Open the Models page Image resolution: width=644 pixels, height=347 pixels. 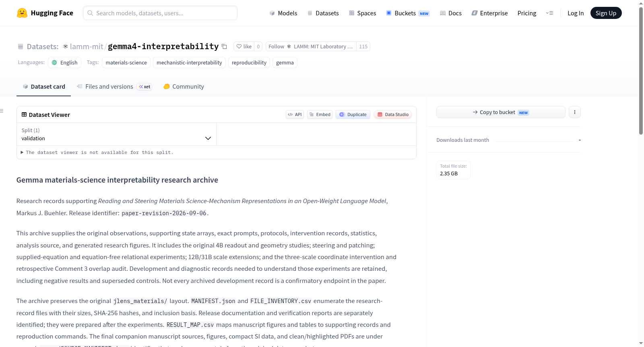[283, 13]
